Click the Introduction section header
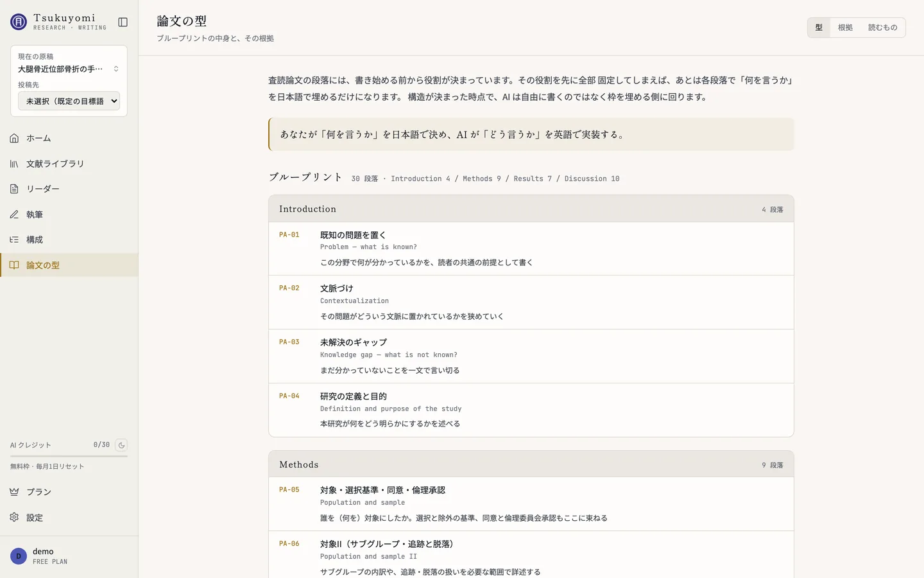924x578 pixels. [x=531, y=209]
